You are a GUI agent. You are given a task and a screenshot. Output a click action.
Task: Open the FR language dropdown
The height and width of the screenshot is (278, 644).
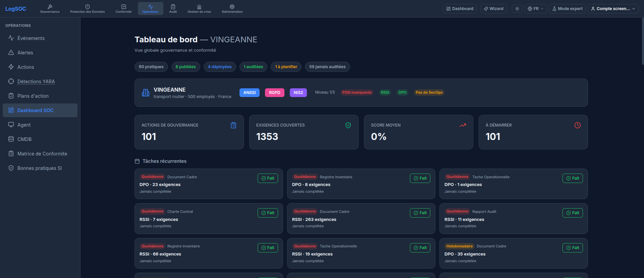(536, 9)
